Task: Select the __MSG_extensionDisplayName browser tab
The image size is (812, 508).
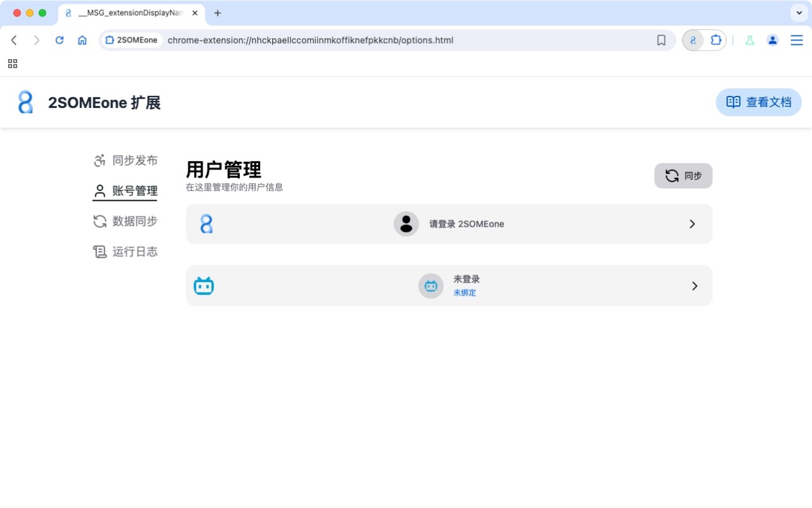Action: [x=130, y=13]
